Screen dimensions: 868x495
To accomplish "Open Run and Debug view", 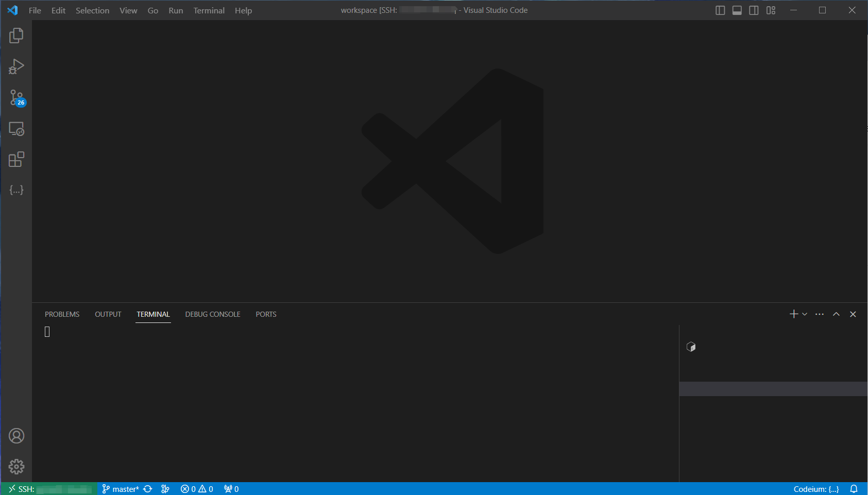I will click(16, 66).
